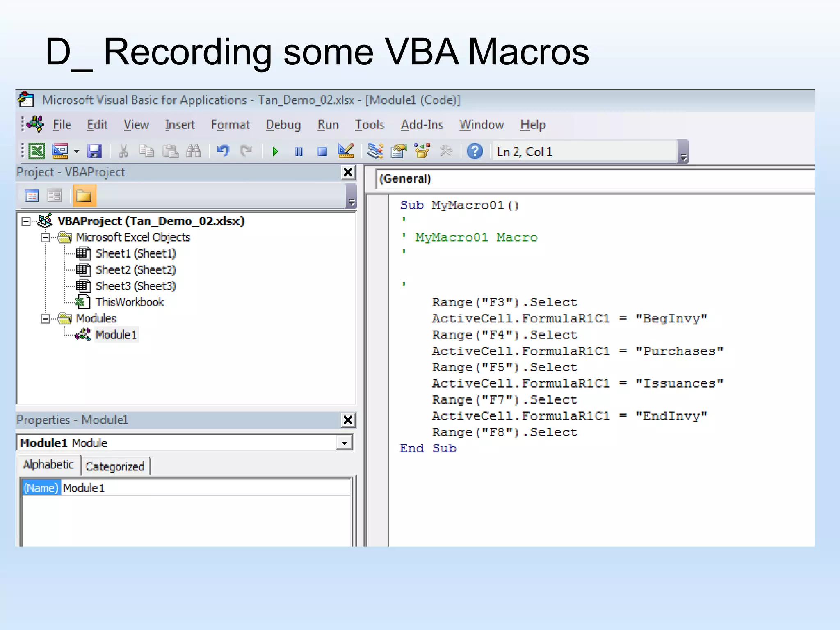
Task: Open the Insert UserForm dropdown arrow
Action: (x=76, y=152)
